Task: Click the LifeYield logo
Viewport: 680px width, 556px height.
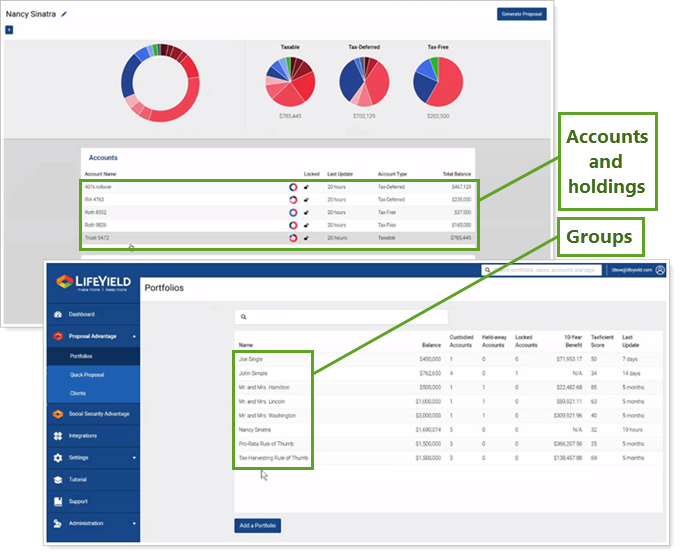Action: [92, 283]
